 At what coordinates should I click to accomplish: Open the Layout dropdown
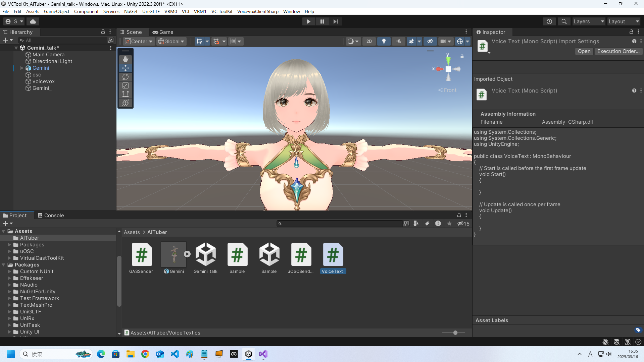(624, 21)
